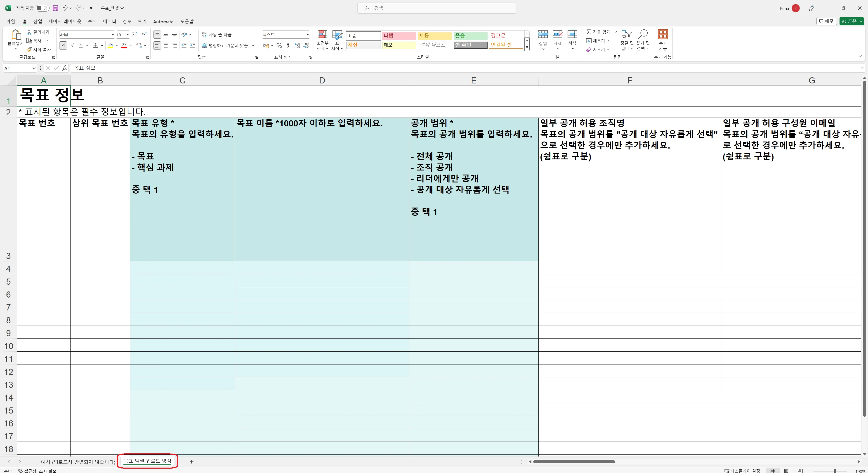
Task: Decrease font size with the smaller 가 icon
Action: click(x=144, y=34)
